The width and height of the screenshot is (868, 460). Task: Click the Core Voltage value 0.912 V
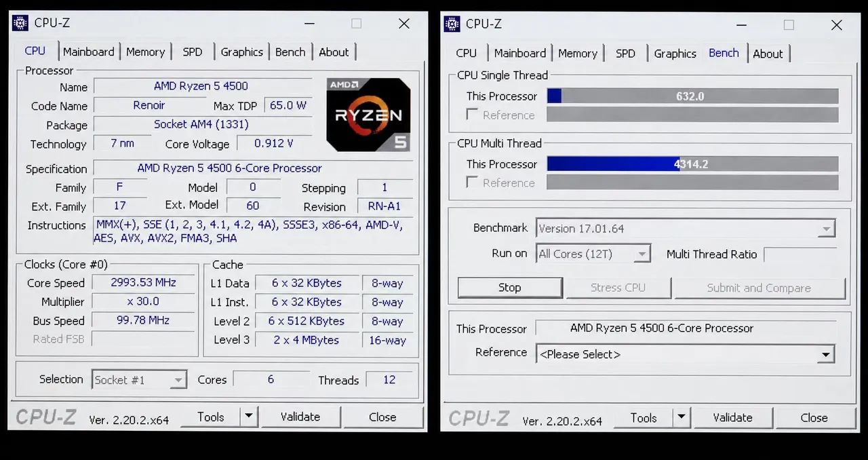coord(274,143)
